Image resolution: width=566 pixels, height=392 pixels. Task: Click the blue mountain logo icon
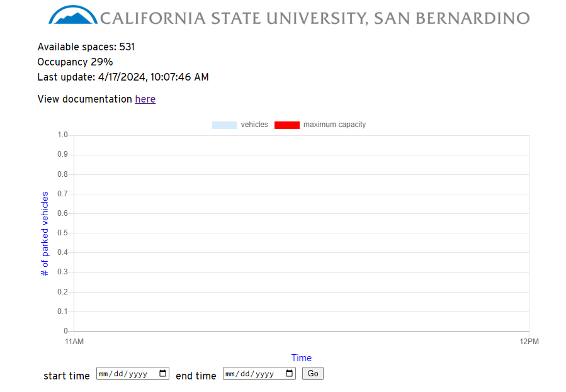(x=73, y=14)
